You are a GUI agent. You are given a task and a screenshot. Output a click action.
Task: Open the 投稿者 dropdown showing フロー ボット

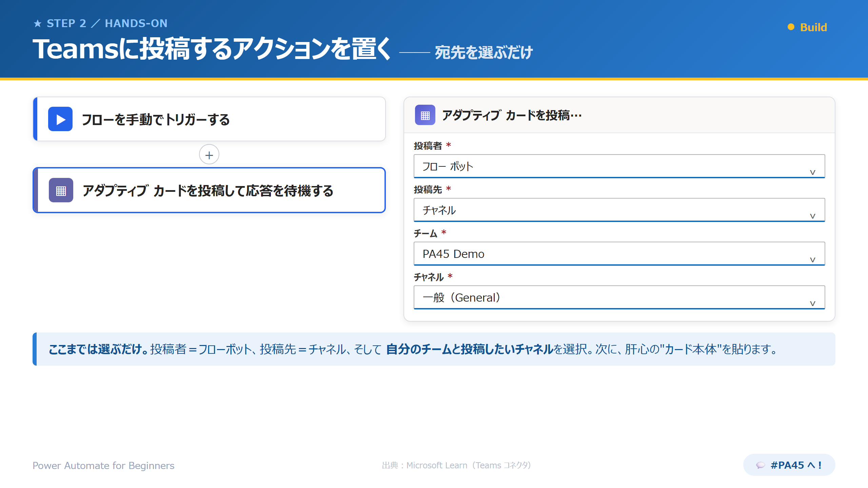point(619,166)
